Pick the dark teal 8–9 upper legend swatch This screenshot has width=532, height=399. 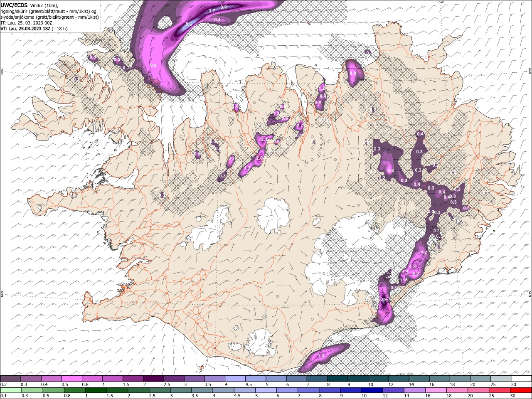(337, 379)
